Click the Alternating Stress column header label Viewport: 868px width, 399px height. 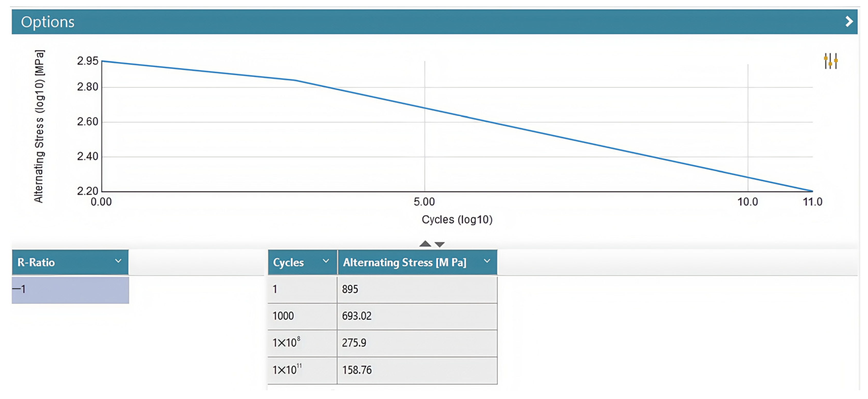click(404, 262)
